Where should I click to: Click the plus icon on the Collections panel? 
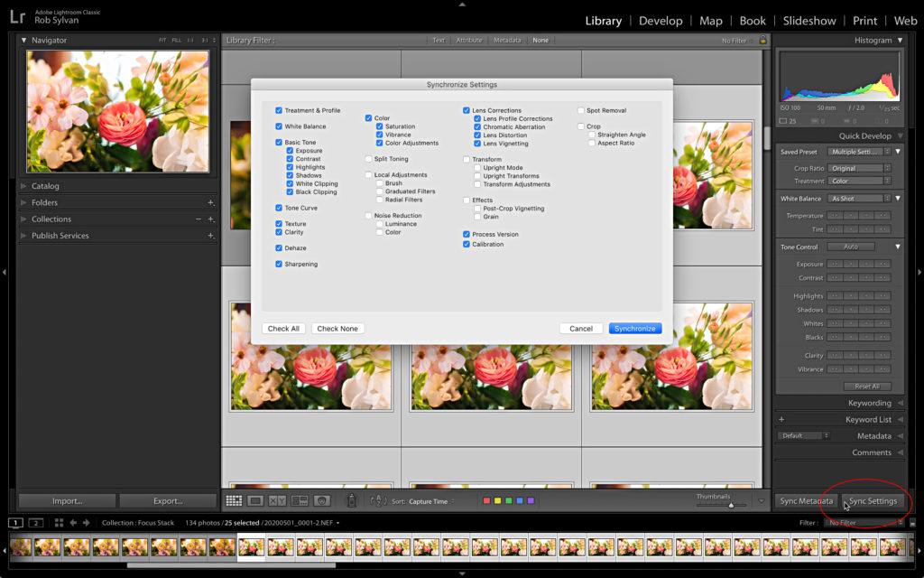click(210, 219)
